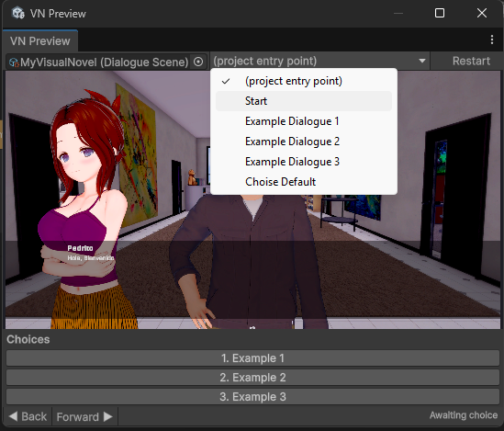Select 'Example Dialogue 2' entry
Screen dimensions: 504x431
[x=304, y=142]
